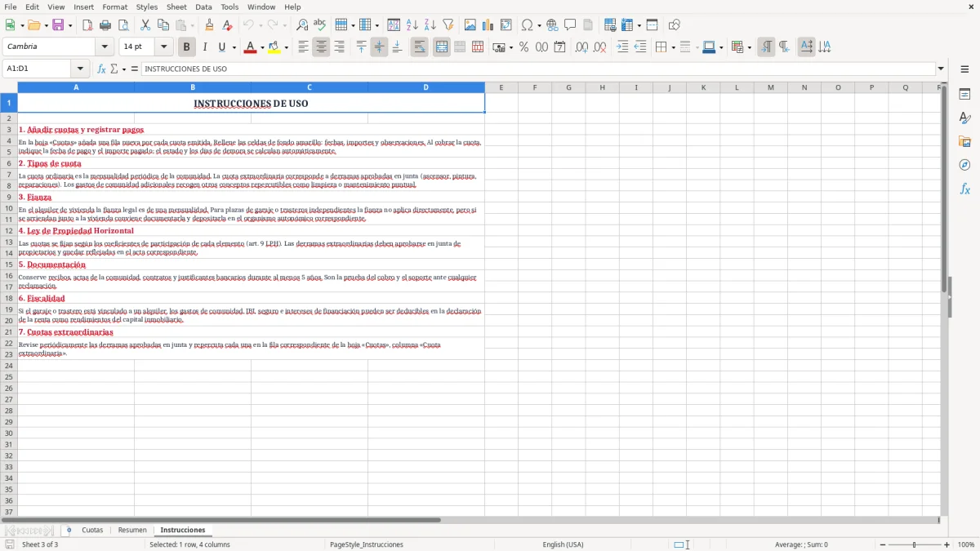Increase the indent
Image resolution: width=980 pixels, height=551 pixels.
622,47
